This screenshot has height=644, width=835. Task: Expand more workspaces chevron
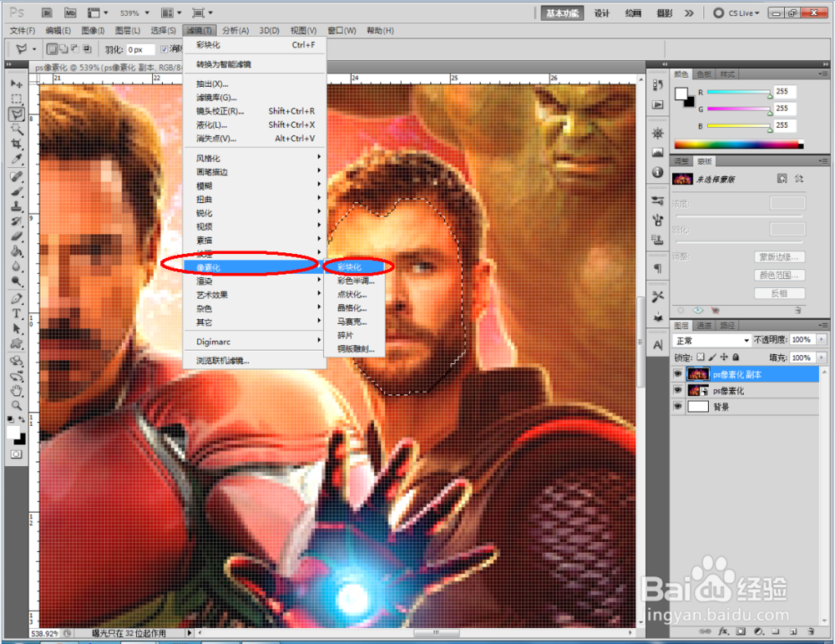(689, 13)
